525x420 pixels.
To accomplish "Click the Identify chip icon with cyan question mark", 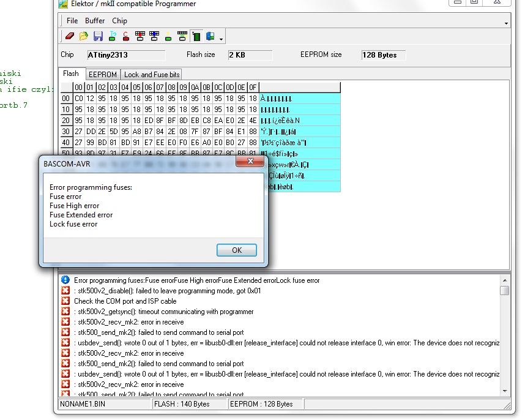I will 113,36.
